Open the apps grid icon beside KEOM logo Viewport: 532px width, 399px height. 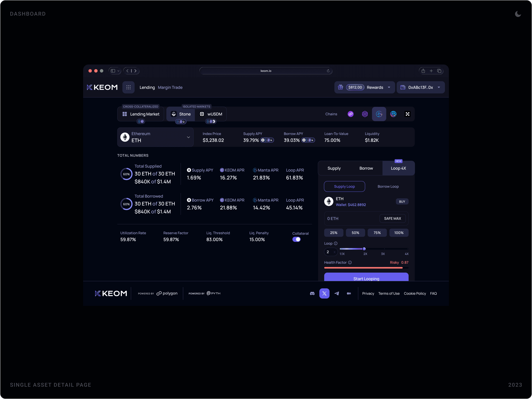point(129,87)
